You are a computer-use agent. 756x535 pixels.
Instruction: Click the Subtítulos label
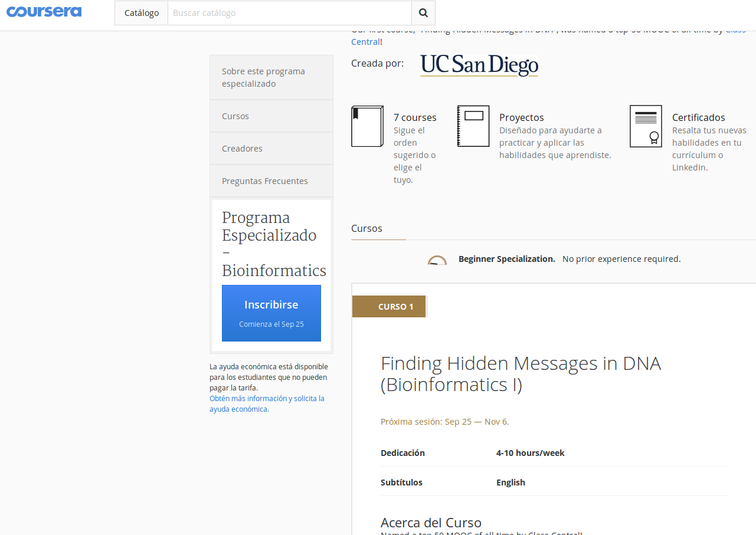pos(401,483)
